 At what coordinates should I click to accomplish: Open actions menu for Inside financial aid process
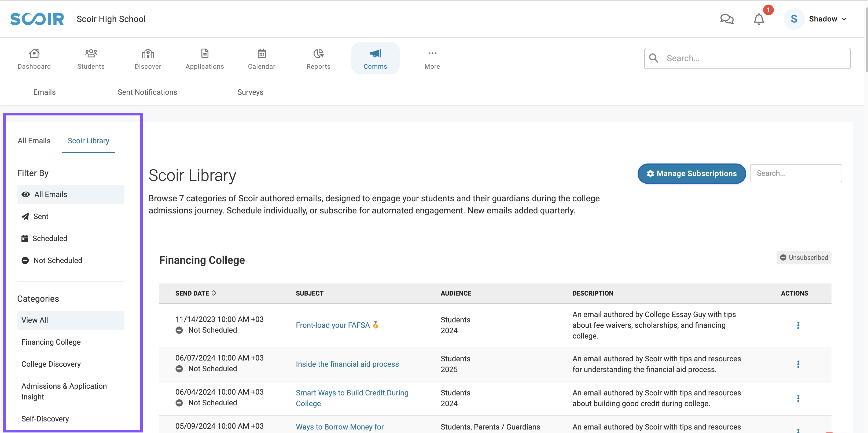coord(798,364)
